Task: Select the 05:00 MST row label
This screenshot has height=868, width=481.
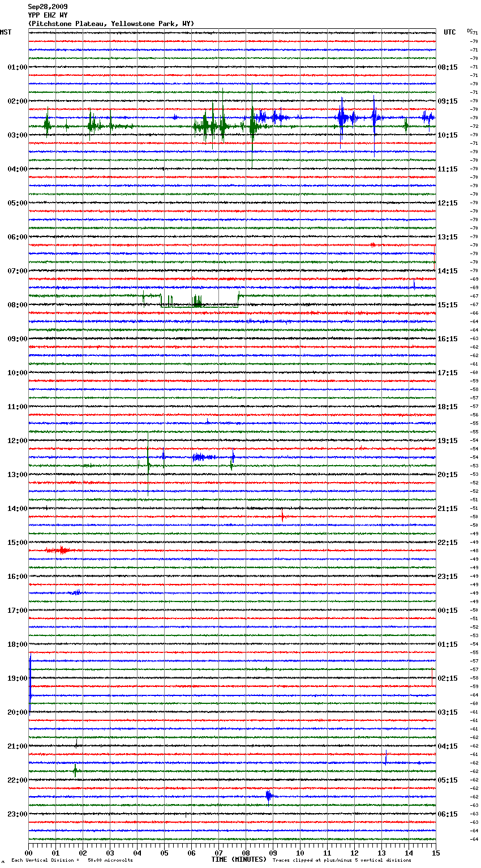Action: tap(17, 203)
